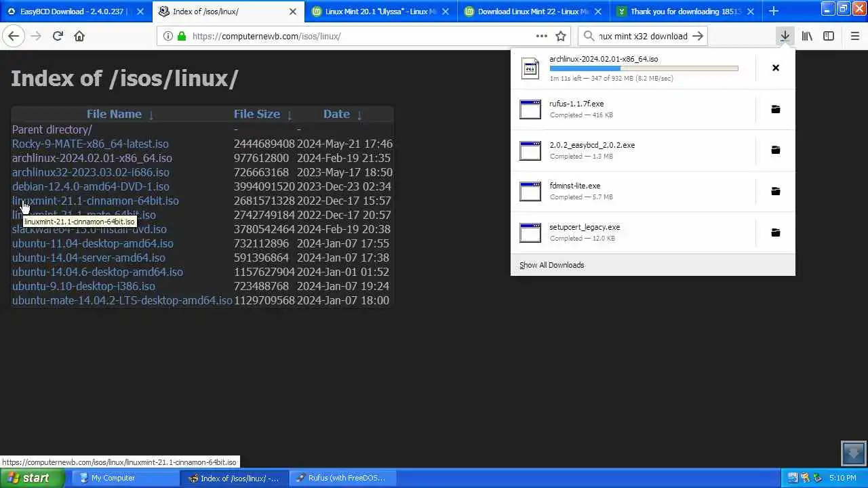Click the site info icon in address bar

(x=167, y=36)
